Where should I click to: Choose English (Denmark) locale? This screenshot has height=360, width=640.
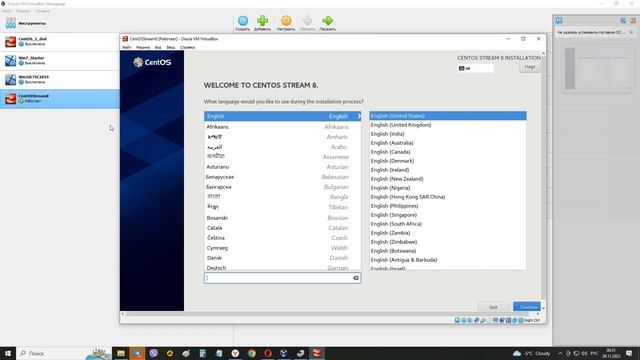pyautogui.click(x=448, y=161)
